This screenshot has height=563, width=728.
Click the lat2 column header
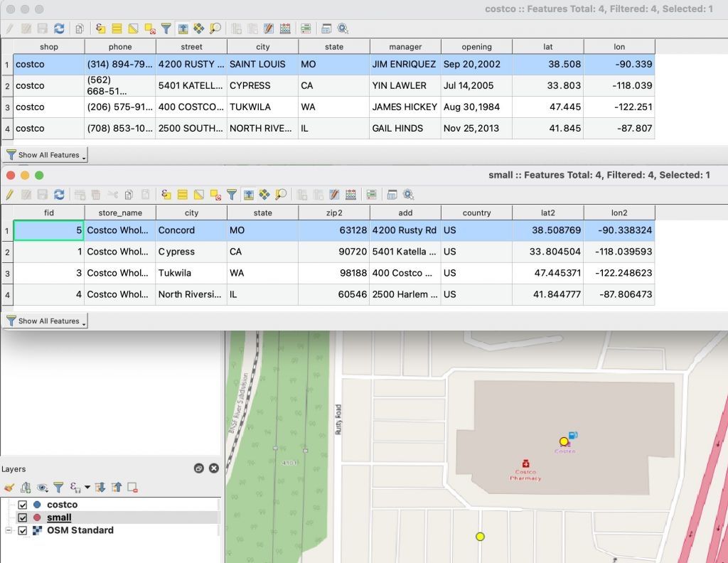click(548, 213)
